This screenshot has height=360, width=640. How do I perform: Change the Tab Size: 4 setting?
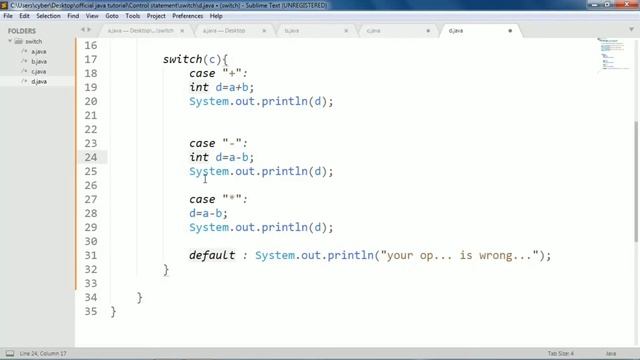(x=560, y=353)
